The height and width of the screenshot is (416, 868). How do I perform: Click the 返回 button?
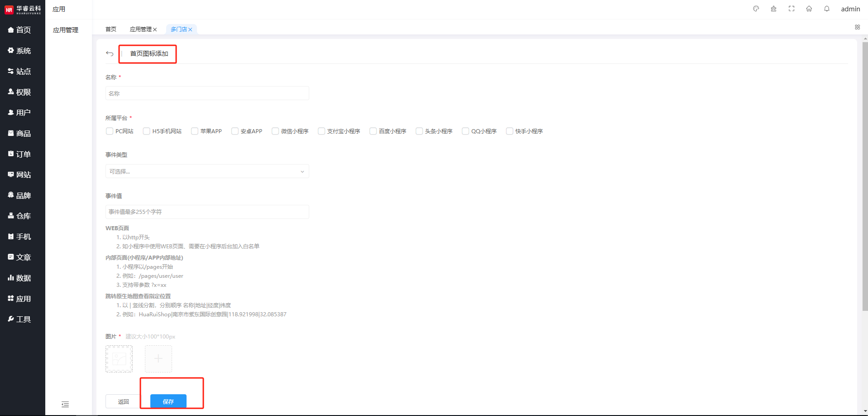click(x=123, y=401)
